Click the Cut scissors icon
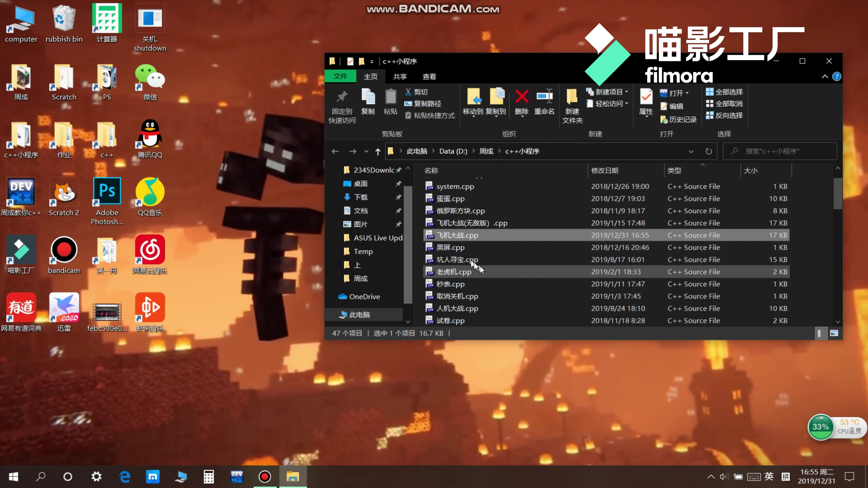The width and height of the screenshot is (868, 488). pyautogui.click(x=408, y=92)
